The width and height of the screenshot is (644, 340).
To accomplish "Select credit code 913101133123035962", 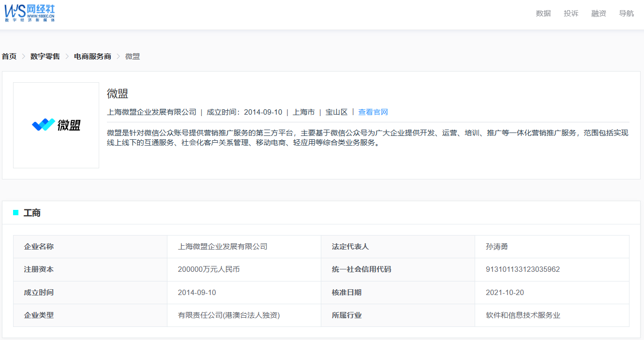I will click(x=552, y=269).
